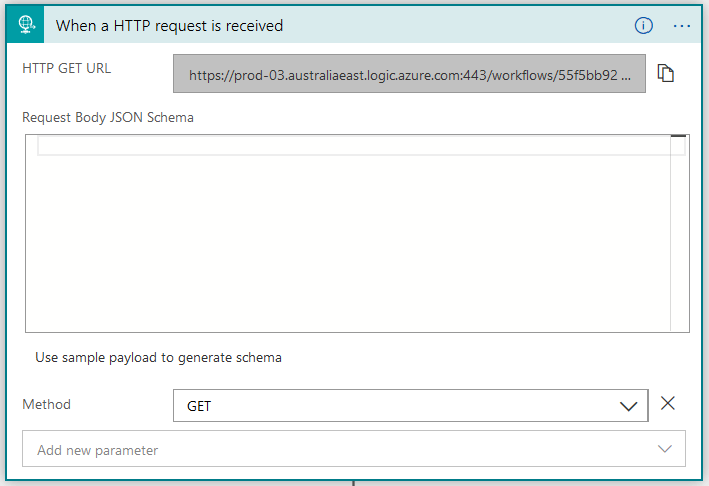
Task: Click the connector line below the trigger card
Action: pyautogui.click(x=353, y=482)
